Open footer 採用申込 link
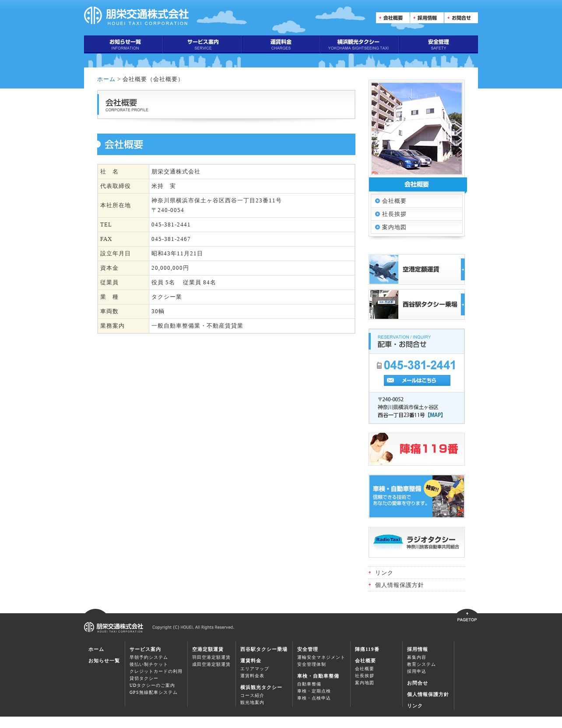The image size is (562, 728). [417, 671]
